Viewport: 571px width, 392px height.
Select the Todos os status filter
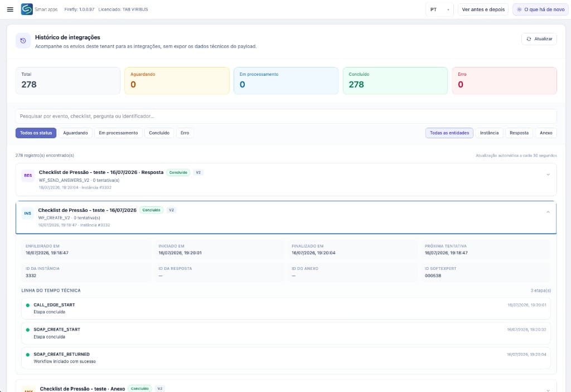click(36, 133)
